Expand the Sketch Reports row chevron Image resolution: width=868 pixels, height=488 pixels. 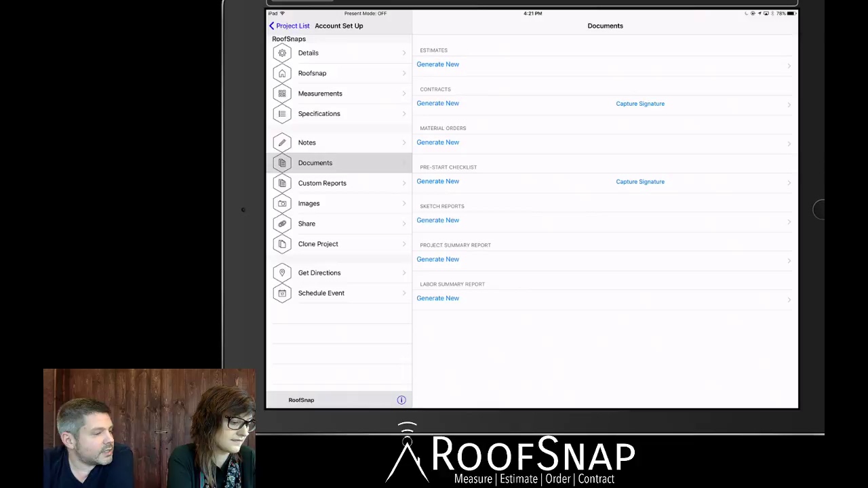tap(789, 222)
